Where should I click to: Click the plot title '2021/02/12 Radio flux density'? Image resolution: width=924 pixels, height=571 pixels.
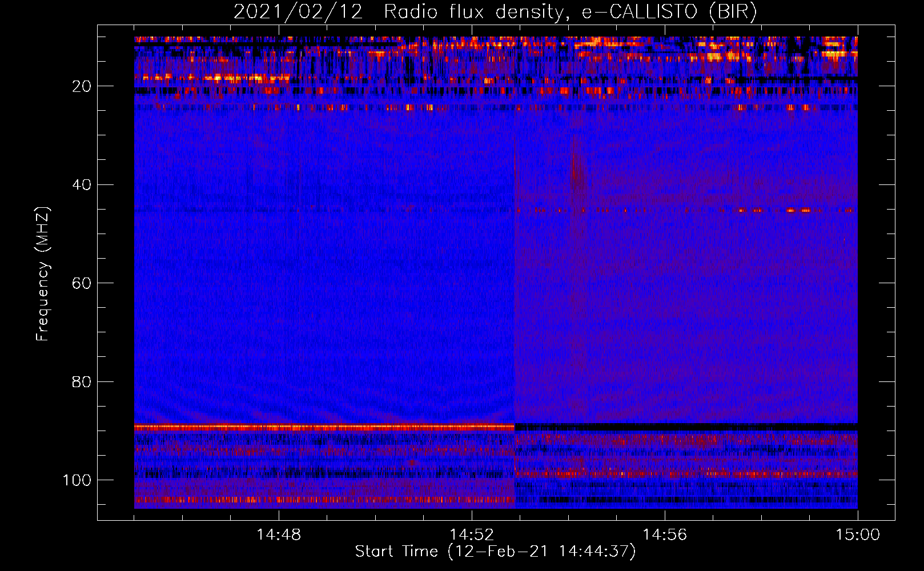click(399, 11)
